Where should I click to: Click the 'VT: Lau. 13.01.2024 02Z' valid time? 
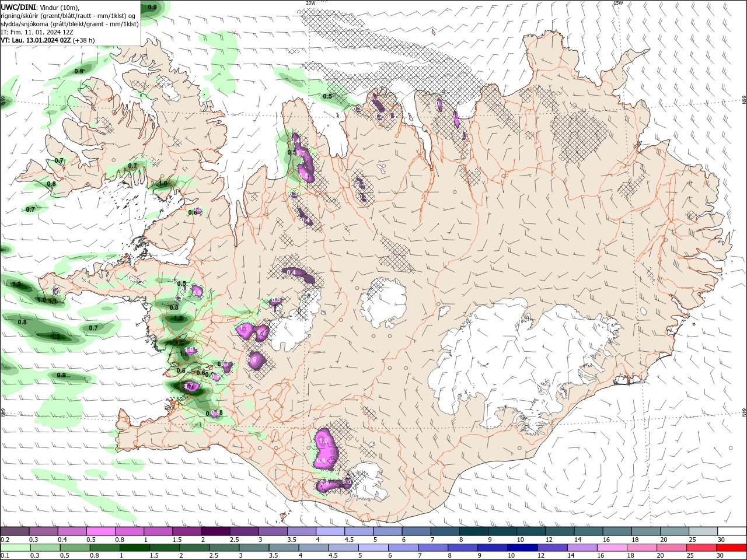click(x=36, y=40)
